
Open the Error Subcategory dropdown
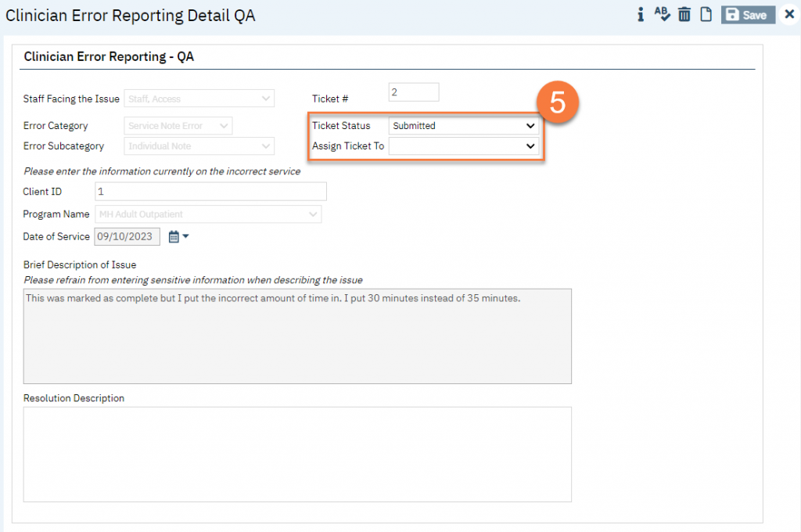(199, 146)
